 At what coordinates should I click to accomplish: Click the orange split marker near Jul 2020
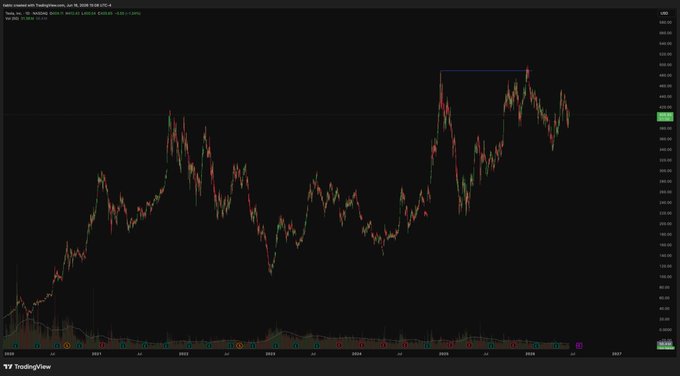(x=67, y=346)
